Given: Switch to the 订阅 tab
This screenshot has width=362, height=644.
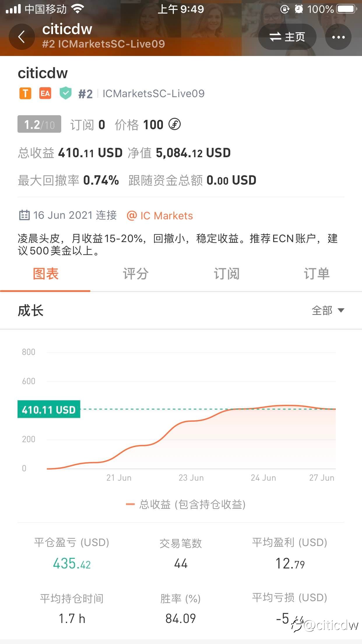Looking at the screenshot, I should pyautogui.click(x=226, y=274).
